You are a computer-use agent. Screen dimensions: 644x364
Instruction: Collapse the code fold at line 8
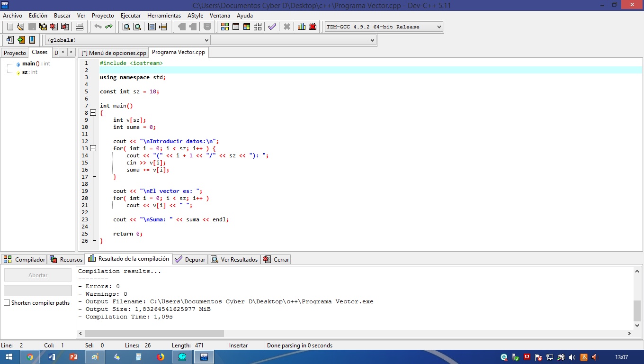[93, 113]
